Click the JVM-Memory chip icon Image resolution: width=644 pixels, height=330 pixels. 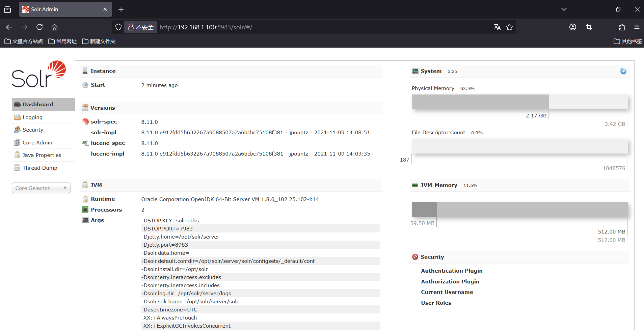pos(415,185)
